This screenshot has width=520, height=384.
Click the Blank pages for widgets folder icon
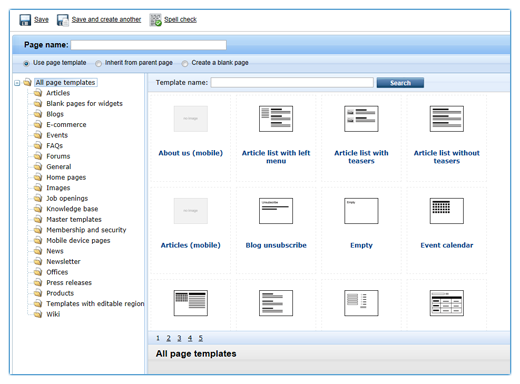(x=38, y=103)
